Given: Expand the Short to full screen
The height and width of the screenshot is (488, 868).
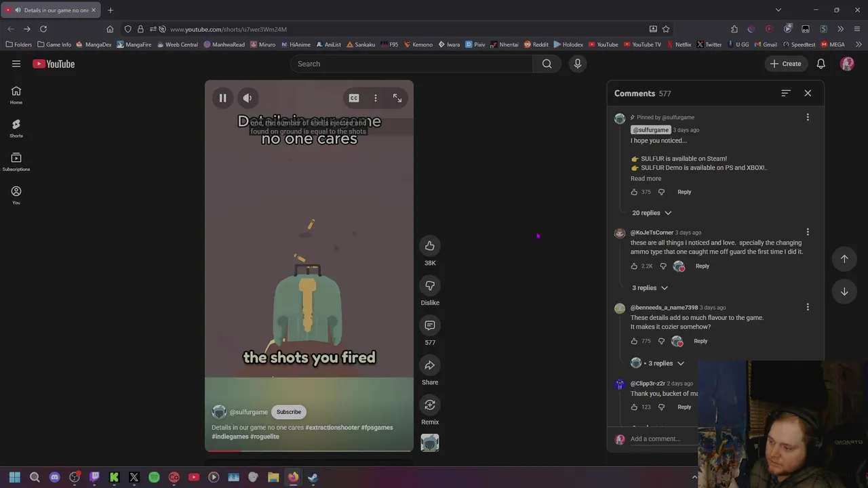Looking at the screenshot, I should [x=397, y=98].
